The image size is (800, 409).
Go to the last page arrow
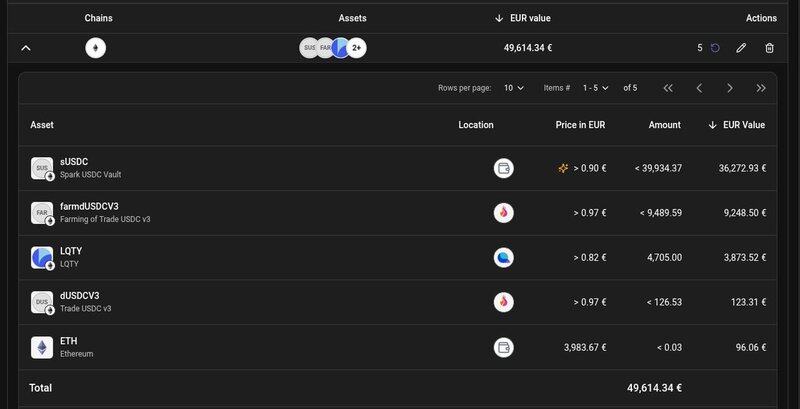coord(761,88)
